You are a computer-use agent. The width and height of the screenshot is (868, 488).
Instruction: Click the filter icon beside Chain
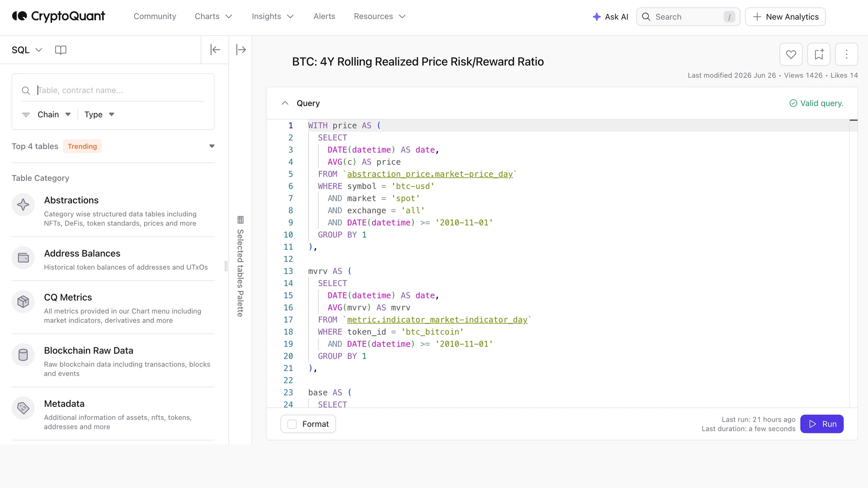[26, 115]
